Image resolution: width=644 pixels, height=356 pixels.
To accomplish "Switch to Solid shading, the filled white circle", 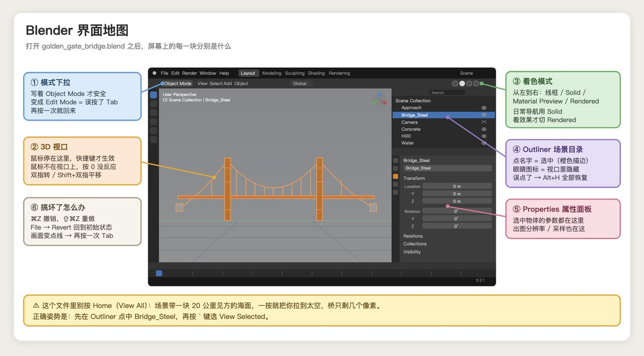I will click(462, 84).
